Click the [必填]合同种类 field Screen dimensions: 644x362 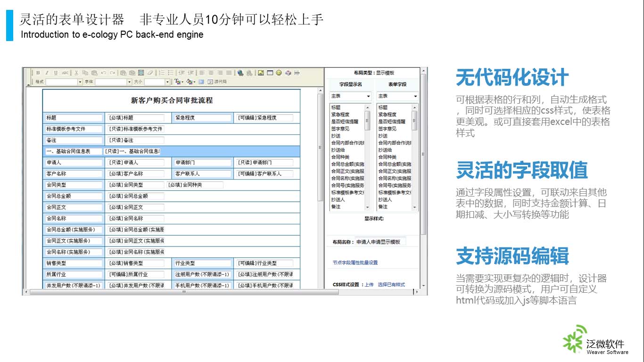point(195,185)
